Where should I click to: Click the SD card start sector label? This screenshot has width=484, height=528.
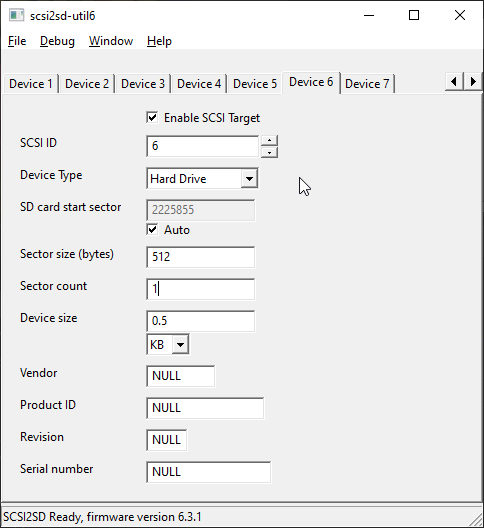click(x=70, y=207)
